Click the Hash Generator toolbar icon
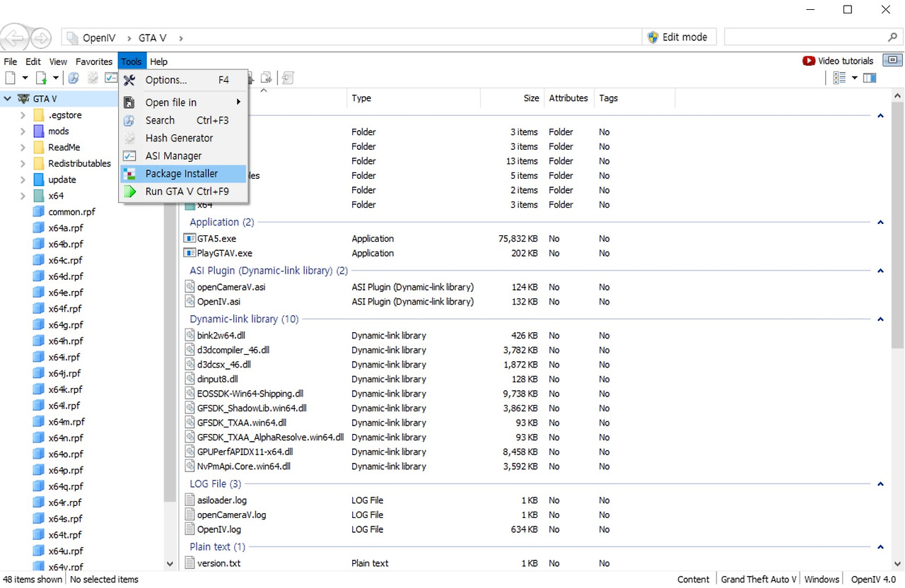This screenshot has height=588, width=905. [x=92, y=78]
